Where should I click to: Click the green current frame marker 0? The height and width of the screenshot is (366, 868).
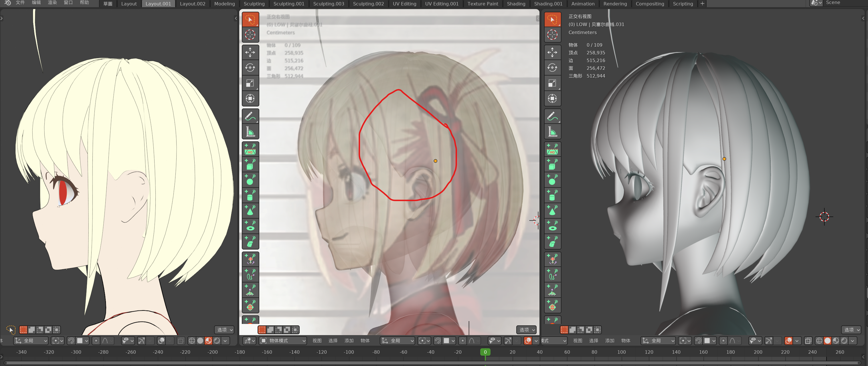[485, 352]
